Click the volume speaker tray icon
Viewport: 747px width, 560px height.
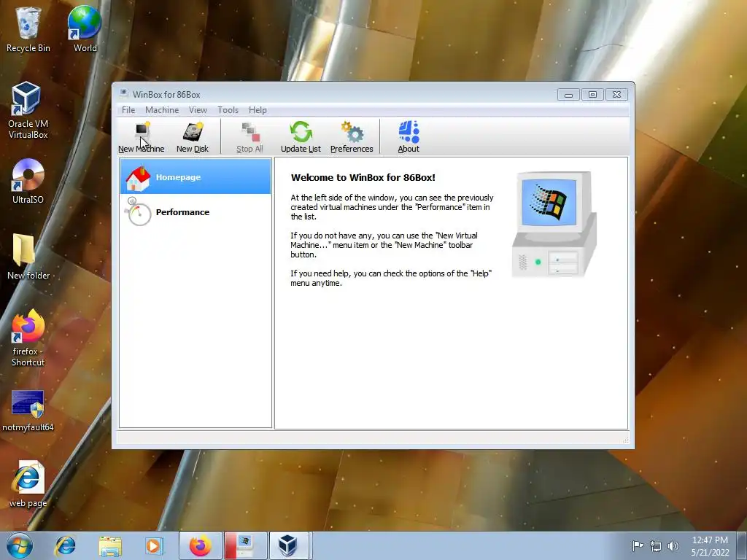tap(673, 545)
